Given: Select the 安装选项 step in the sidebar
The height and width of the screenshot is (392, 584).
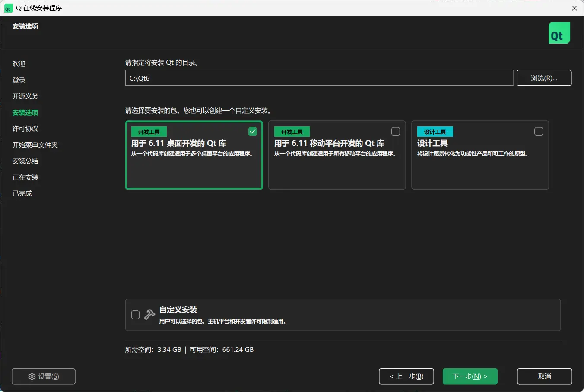Looking at the screenshot, I should coord(25,113).
